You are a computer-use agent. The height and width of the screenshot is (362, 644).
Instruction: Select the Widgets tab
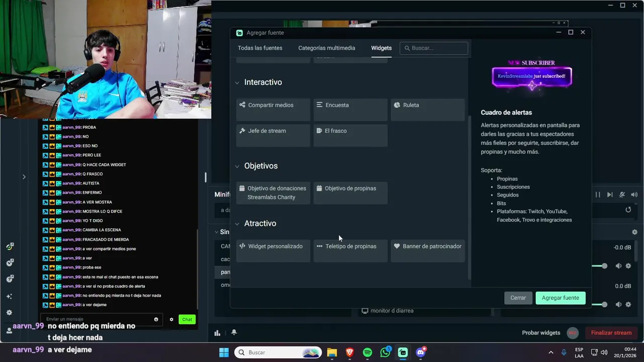[381, 48]
